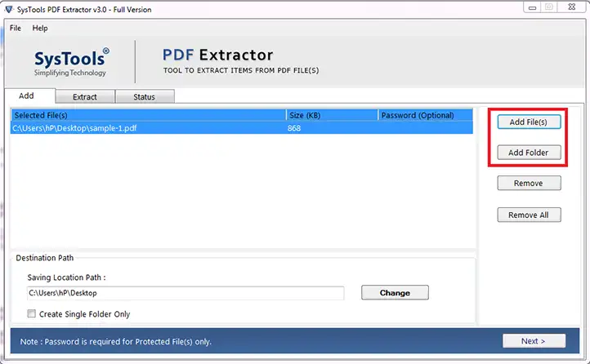Click the SysTools Simplifying Technology logo

click(71, 62)
